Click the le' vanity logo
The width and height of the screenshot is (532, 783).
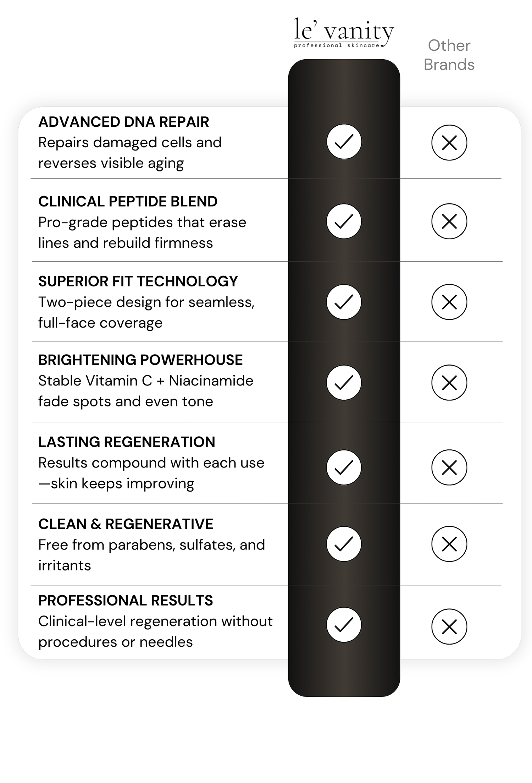[x=343, y=33]
